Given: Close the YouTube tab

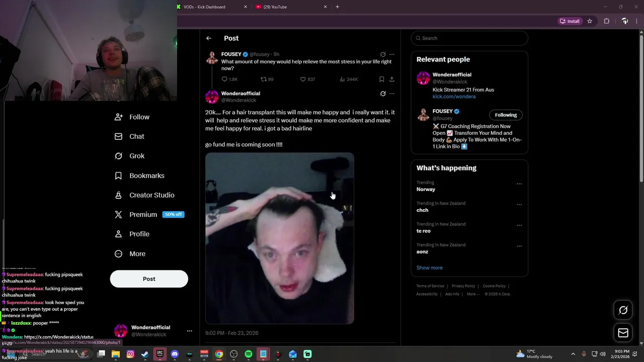Looking at the screenshot, I should pos(325,7).
